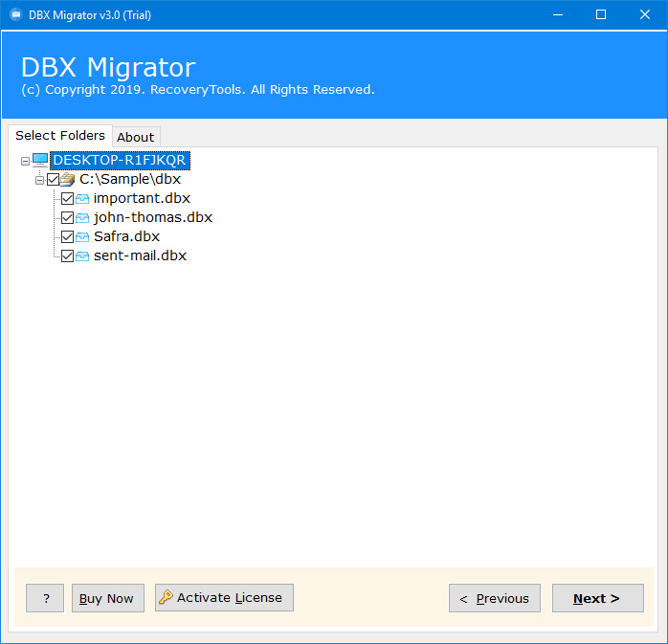The height and width of the screenshot is (644, 668).
Task: Select the important.dbx file name
Action: [x=142, y=198]
